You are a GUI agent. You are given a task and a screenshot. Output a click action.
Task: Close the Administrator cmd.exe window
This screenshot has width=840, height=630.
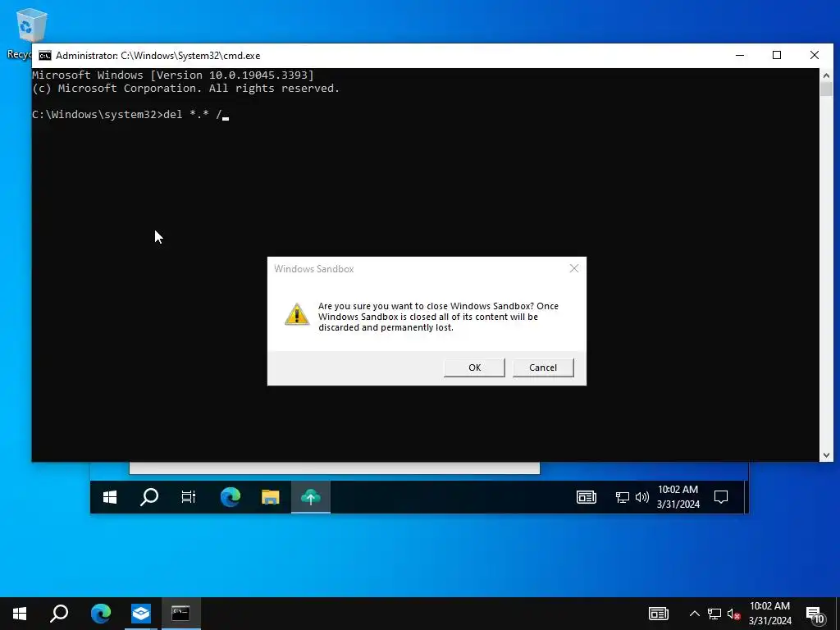[x=815, y=55]
